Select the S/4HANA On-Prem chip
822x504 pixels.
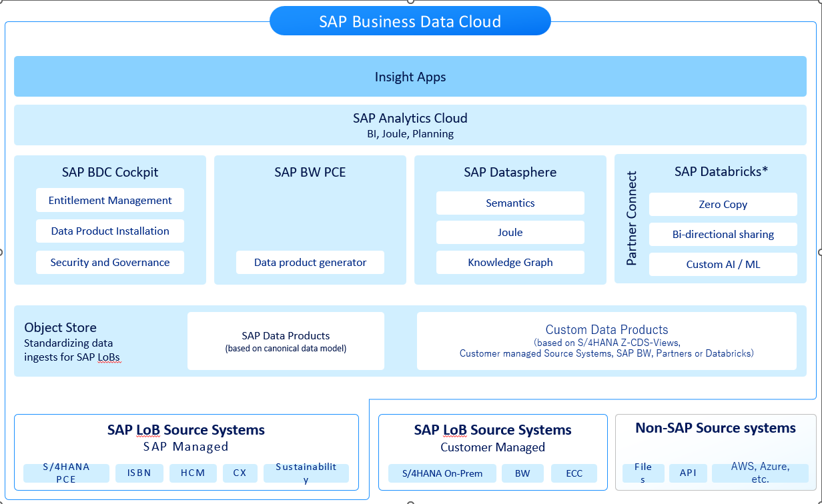(442, 474)
